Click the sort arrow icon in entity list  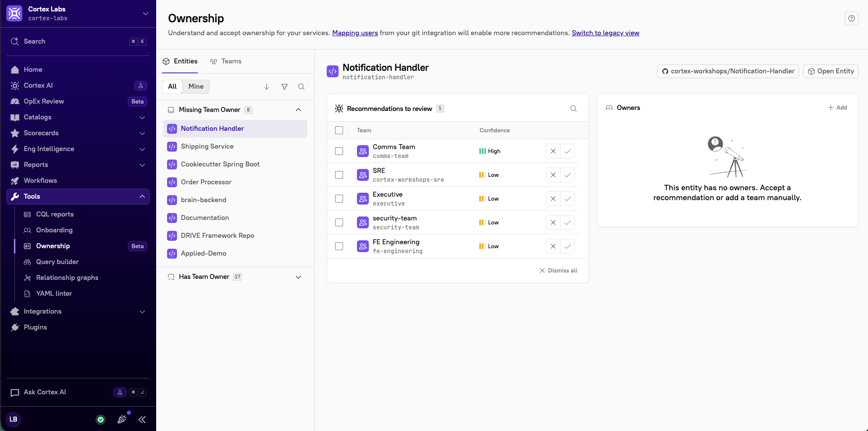tap(267, 87)
